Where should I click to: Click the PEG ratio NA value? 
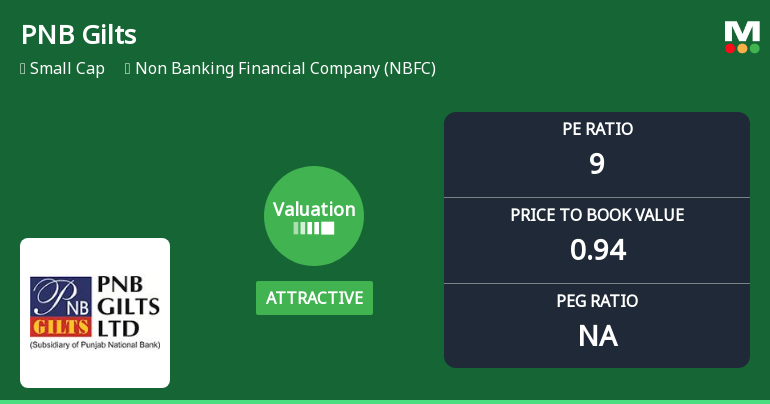click(598, 336)
